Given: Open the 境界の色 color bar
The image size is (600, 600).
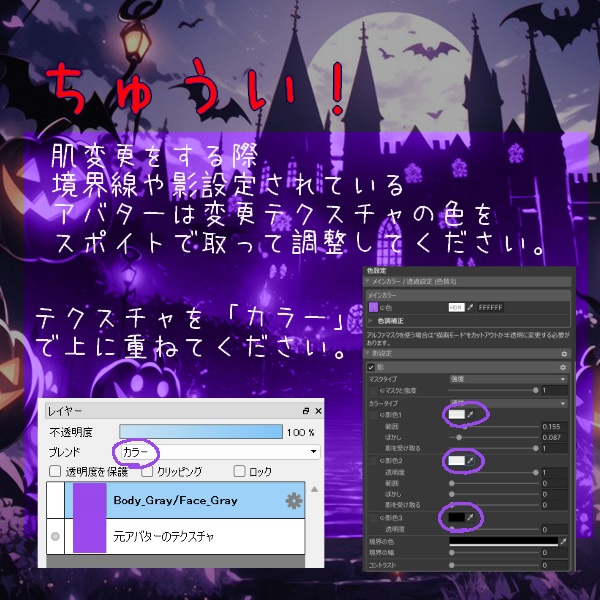Looking at the screenshot, I should [504, 541].
